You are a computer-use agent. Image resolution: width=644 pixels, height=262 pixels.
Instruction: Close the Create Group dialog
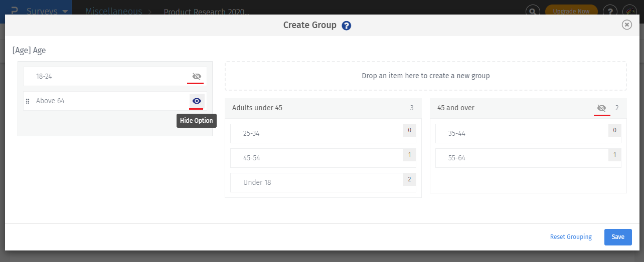click(x=626, y=25)
